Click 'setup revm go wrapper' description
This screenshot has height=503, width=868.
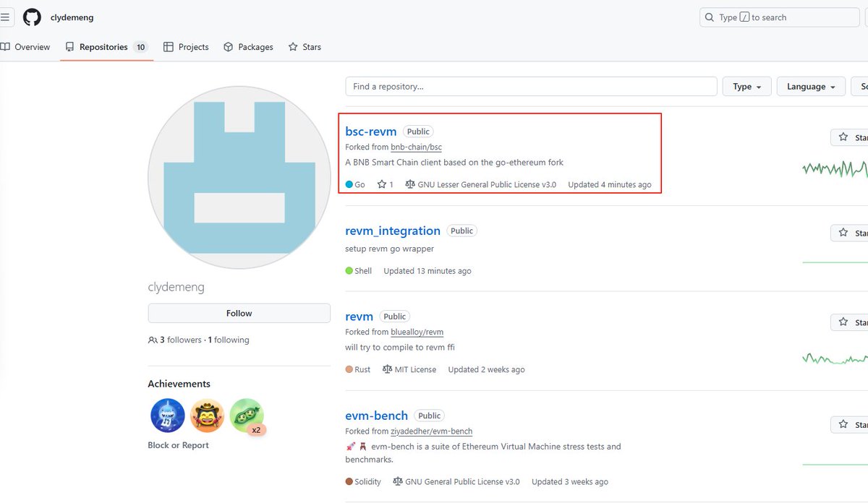click(390, 249)
